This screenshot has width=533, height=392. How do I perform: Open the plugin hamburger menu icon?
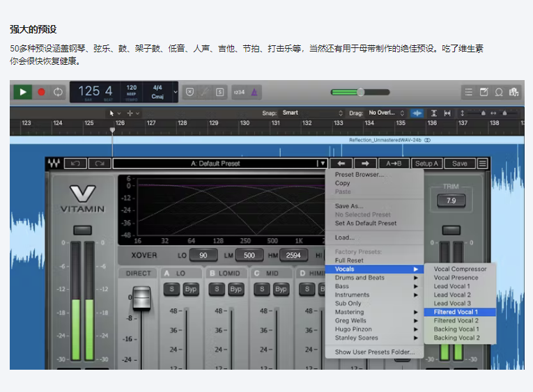pos(482,164)
